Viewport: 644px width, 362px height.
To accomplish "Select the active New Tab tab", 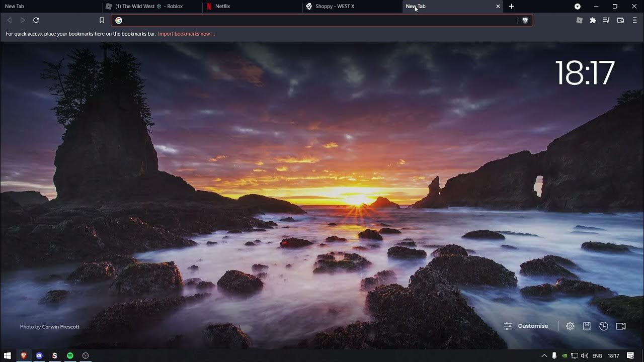I will 453,7.
